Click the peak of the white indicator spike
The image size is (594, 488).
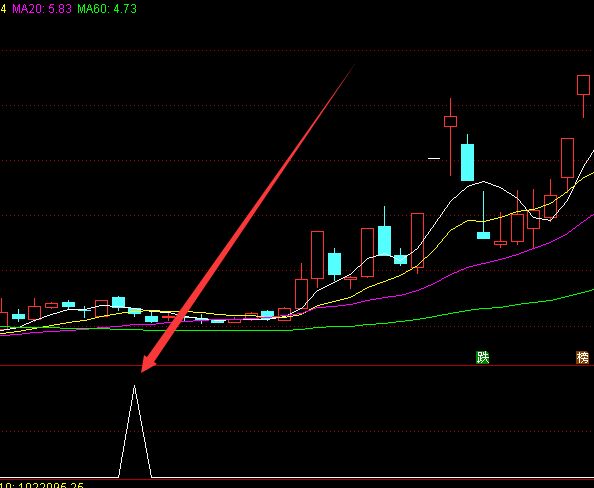pos(134,386)
